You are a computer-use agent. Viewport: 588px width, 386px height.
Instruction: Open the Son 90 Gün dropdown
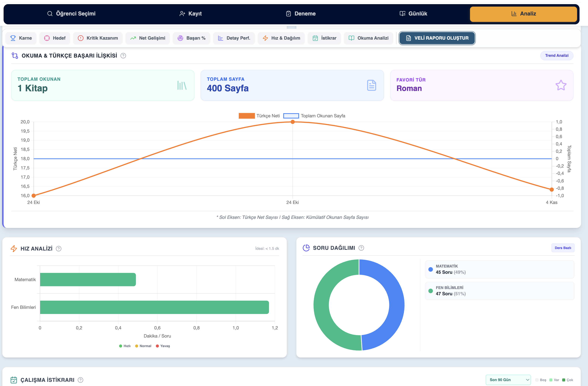[x=508, y=380]
